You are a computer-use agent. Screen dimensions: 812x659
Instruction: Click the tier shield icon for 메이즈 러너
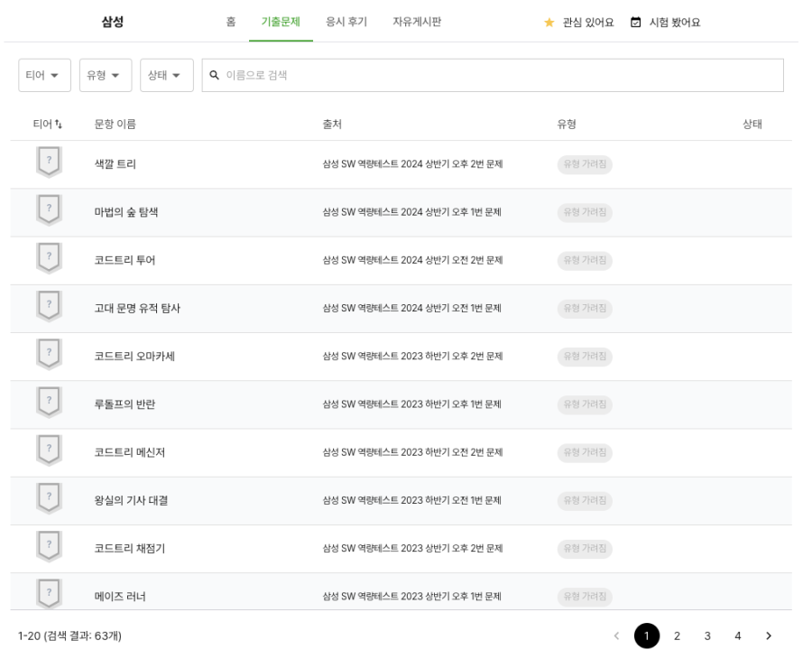tap(50, 594)
